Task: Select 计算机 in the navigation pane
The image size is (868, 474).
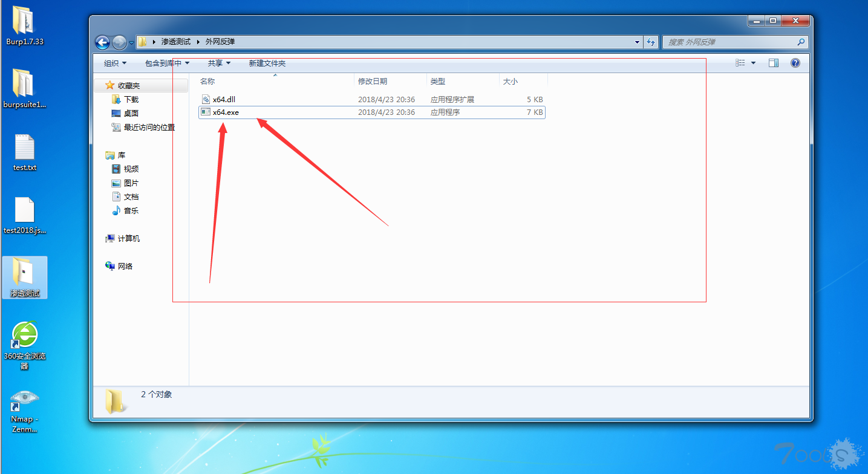Action: [x=129, y=238]
